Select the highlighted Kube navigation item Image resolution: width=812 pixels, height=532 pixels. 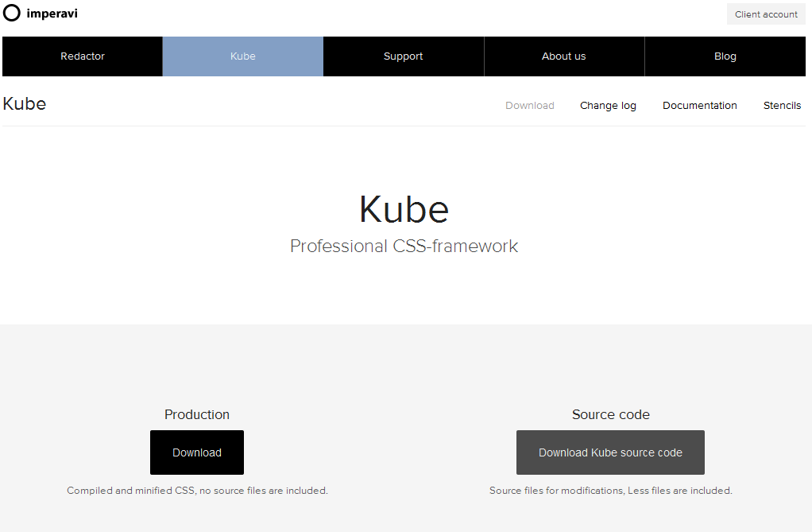tap(242, 56)
